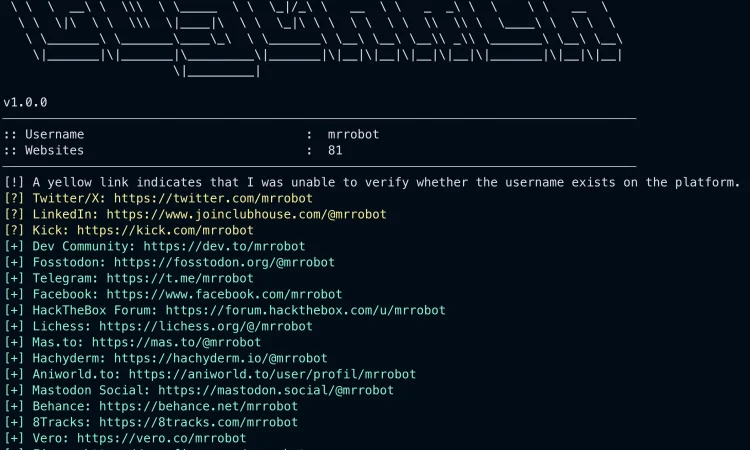Open the joinclubhouse.com link under LinkedIn
Viewport: 750px width, 450px height.
point(246,214)
